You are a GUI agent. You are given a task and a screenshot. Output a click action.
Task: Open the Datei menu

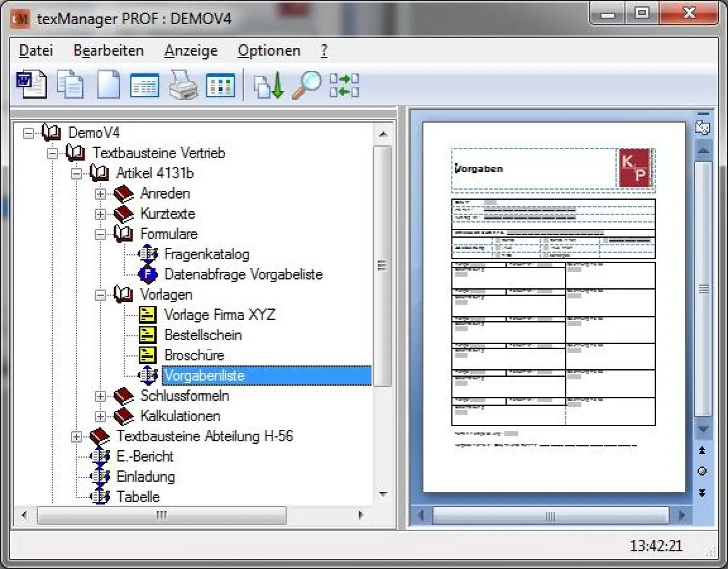pos(36,51)
